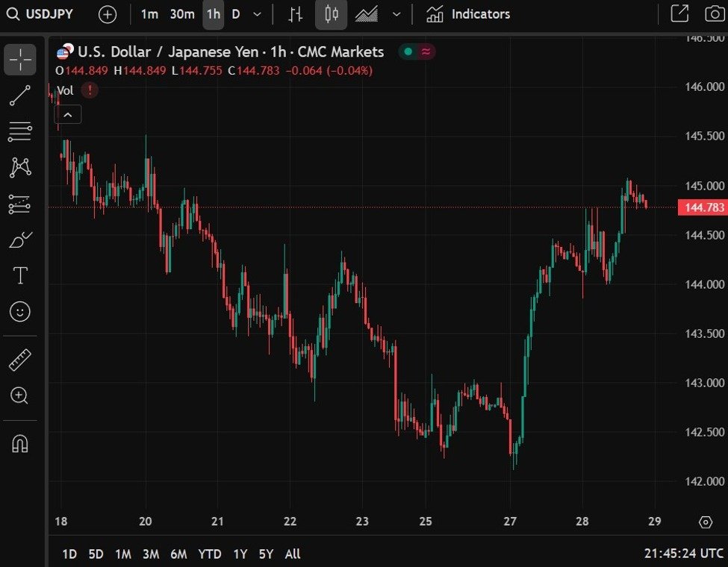Activate the ruler measure tool
728x567 pixels.
coord(20,360)
